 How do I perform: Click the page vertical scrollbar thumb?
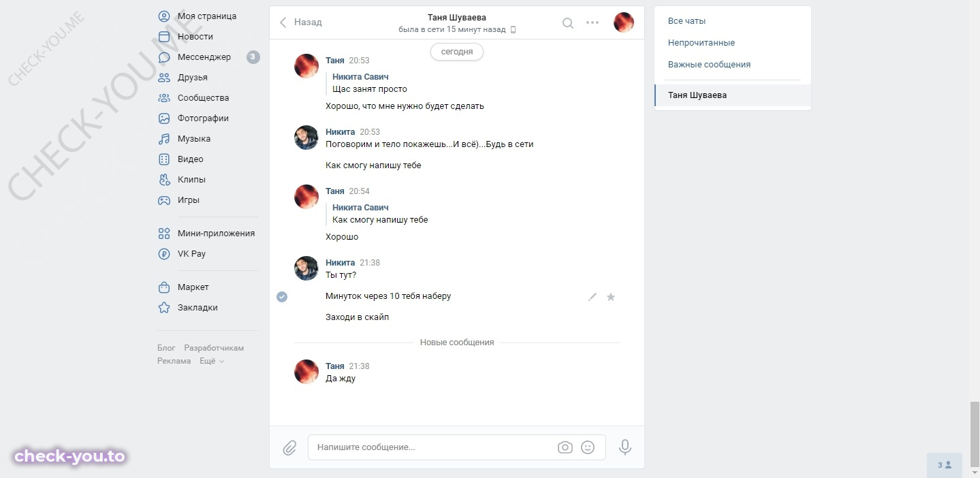click(975, 433)
